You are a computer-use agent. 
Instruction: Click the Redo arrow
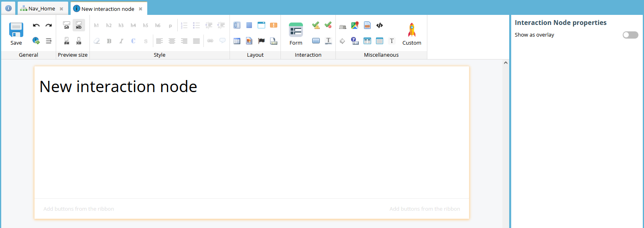(x=49, y=25)
